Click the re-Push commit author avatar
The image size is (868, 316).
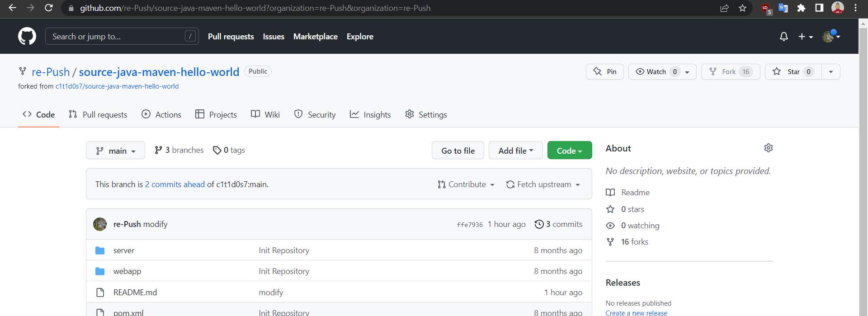click(100, 224)
